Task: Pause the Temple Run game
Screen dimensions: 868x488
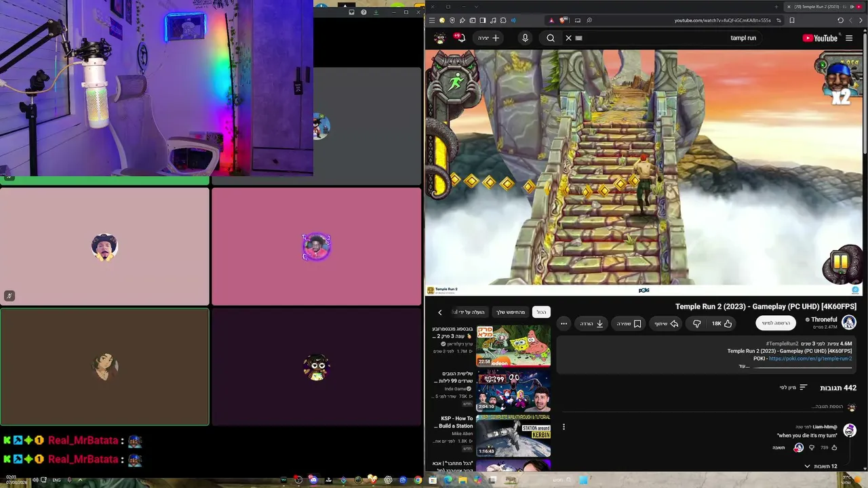Action: [x=841, y=262]
